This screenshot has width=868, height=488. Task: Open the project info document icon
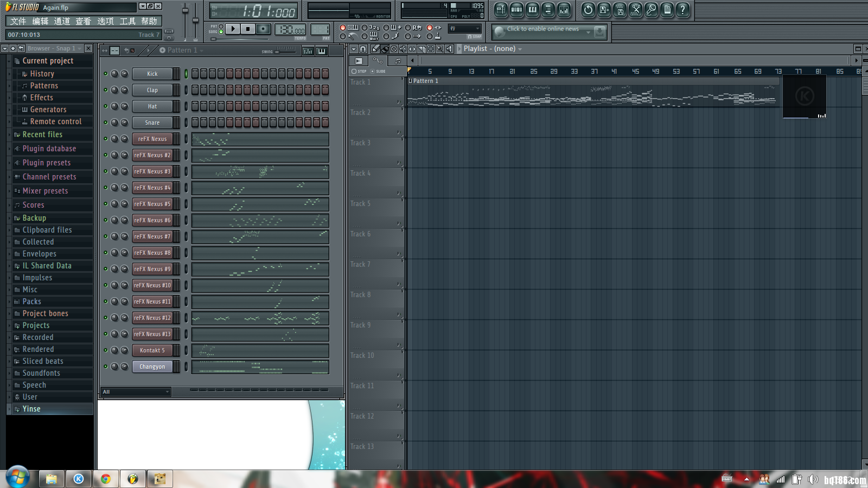pyautogui.click(x=667, y=9)
